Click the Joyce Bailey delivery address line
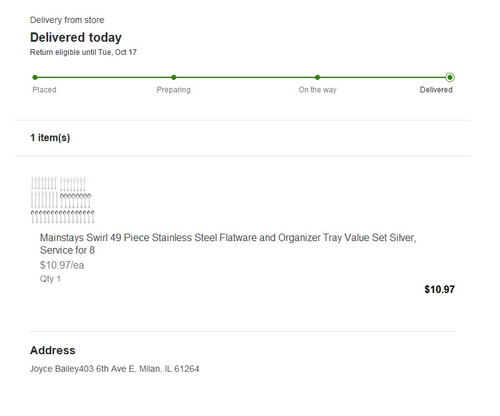This screenshot has height=416, width=500. 115,369
